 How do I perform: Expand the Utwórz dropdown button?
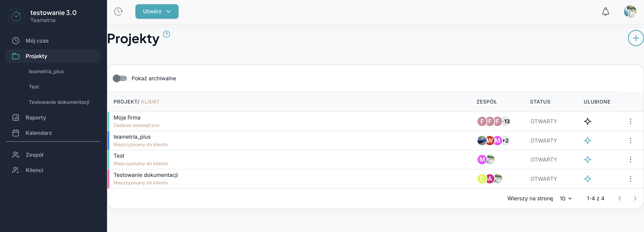point(157,12)
